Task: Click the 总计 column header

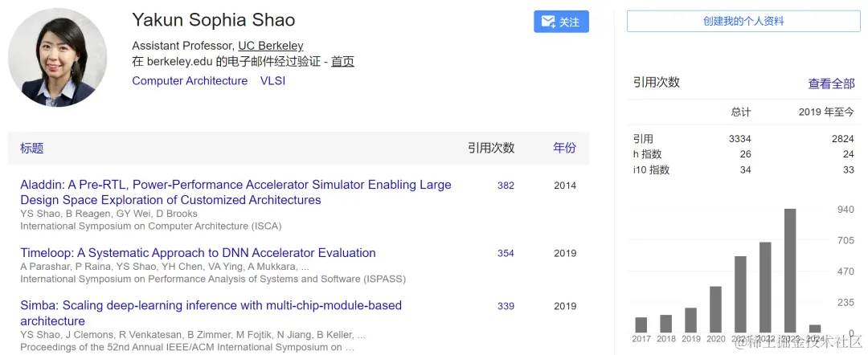Action: coord(741,112)
